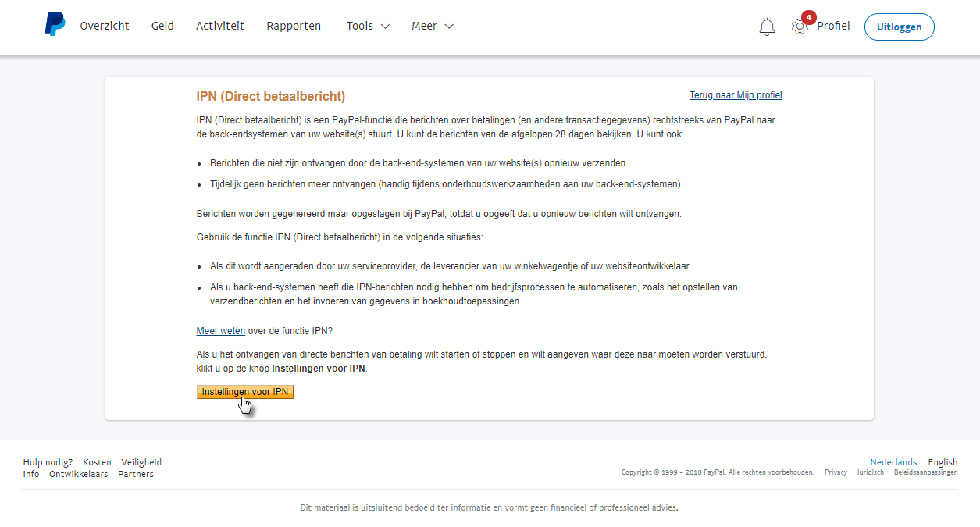Click the PayPal logo icon

click(x=55, y=25)
